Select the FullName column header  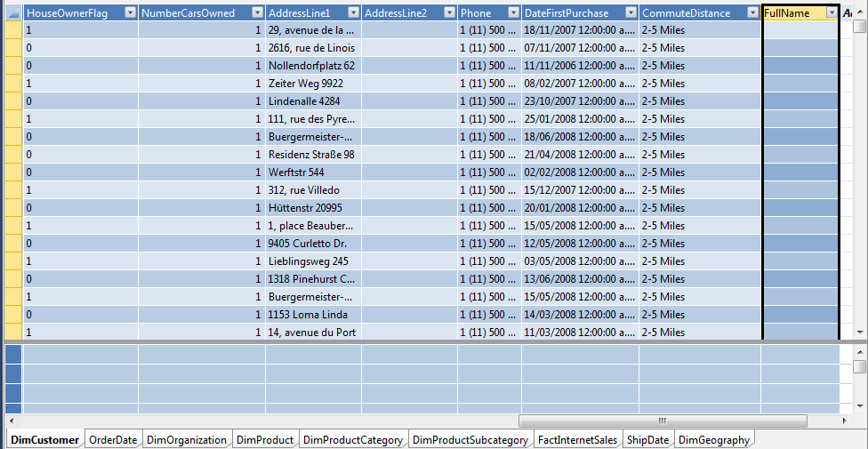tap(792, 13)
